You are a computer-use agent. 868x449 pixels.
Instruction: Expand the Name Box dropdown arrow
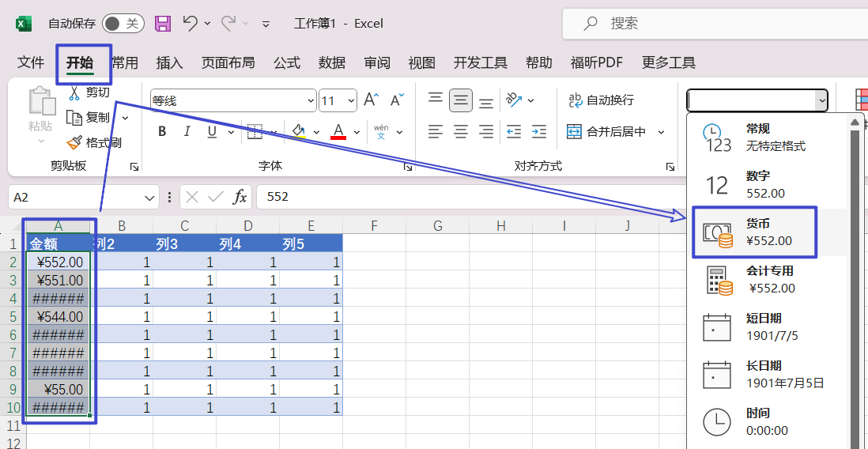click(150, 198)
